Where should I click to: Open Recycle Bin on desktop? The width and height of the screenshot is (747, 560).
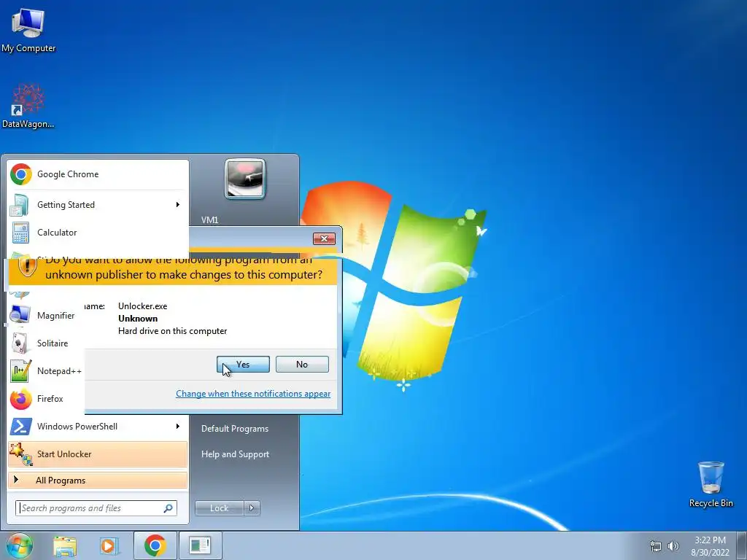[711, 484]
